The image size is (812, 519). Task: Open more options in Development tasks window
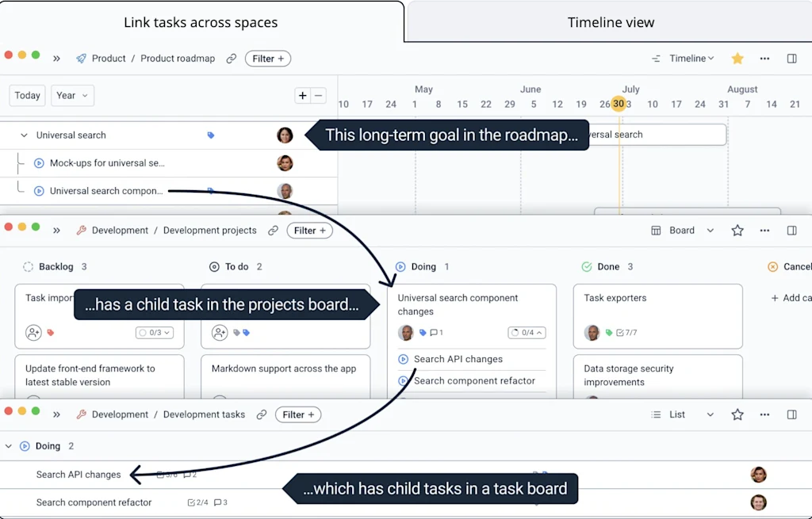[764, 414]
